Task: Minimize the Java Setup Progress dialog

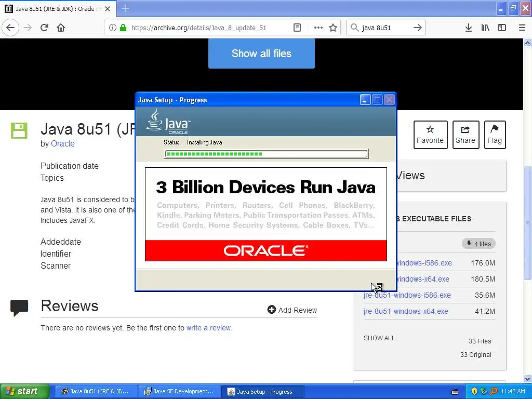Action: [365, 100]
